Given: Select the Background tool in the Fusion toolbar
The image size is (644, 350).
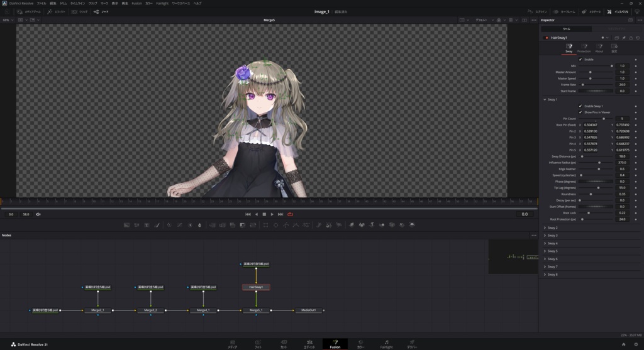Looking at the screenshot, I should point(126,225).
